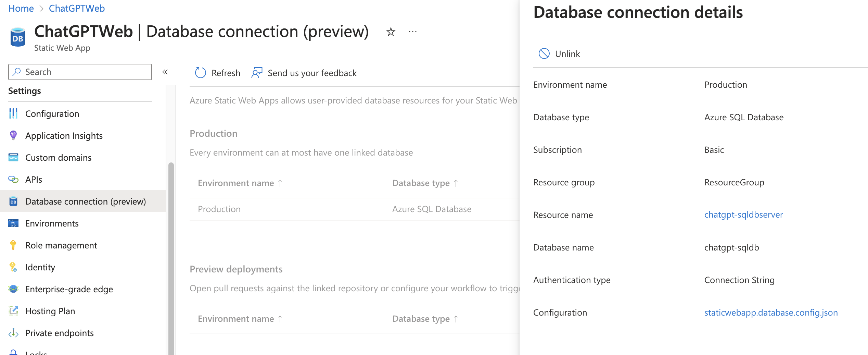Screen dimensions: 868x355
Task: Open Environments menu item
Action: 83,223
